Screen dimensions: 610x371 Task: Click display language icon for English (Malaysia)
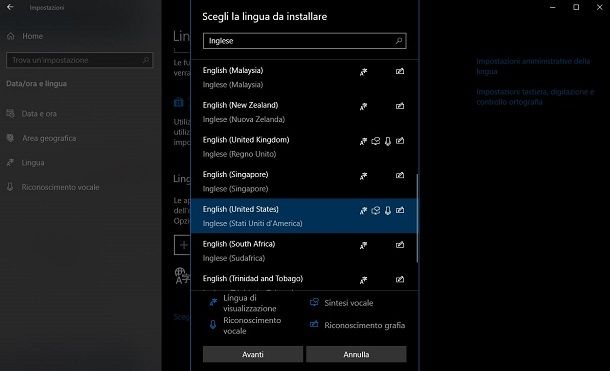pyautogui.click(x=363, y=72)
